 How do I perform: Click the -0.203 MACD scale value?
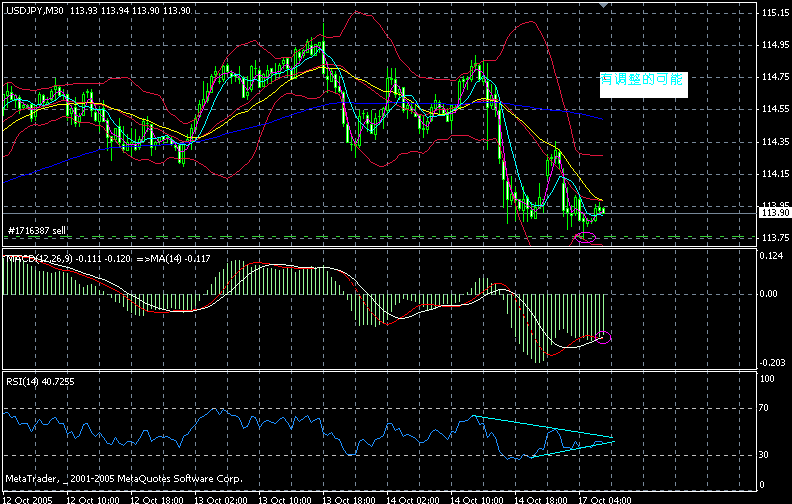click(x=773, y=363)
